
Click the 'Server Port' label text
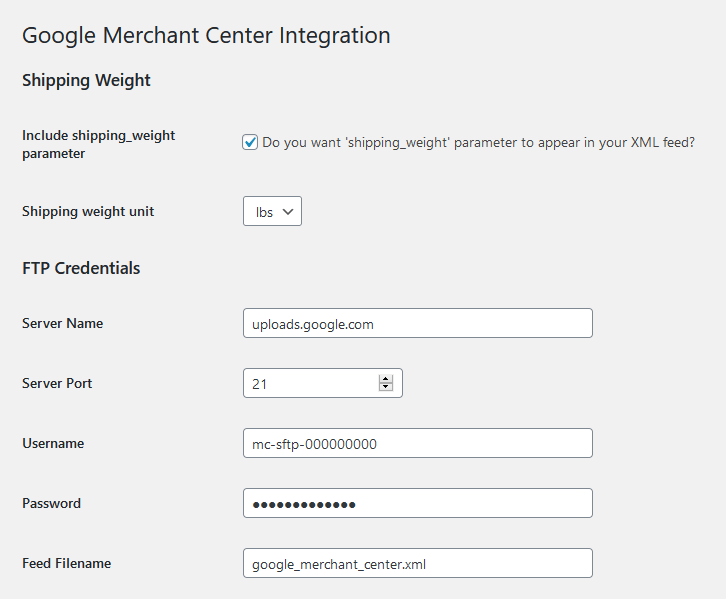(57, 383)
